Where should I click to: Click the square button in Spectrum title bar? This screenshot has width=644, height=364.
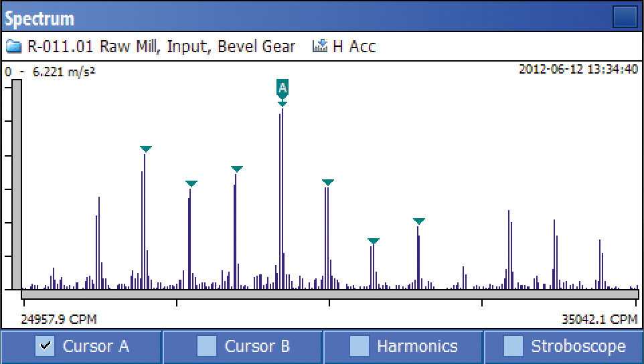coord(625,17)
